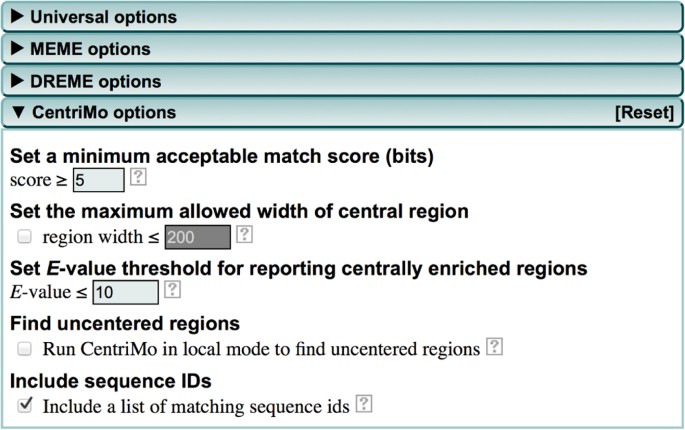685x430 pixels.
Task: Click help icon next to matching sequence ids
Action: [x=364, y=404]
